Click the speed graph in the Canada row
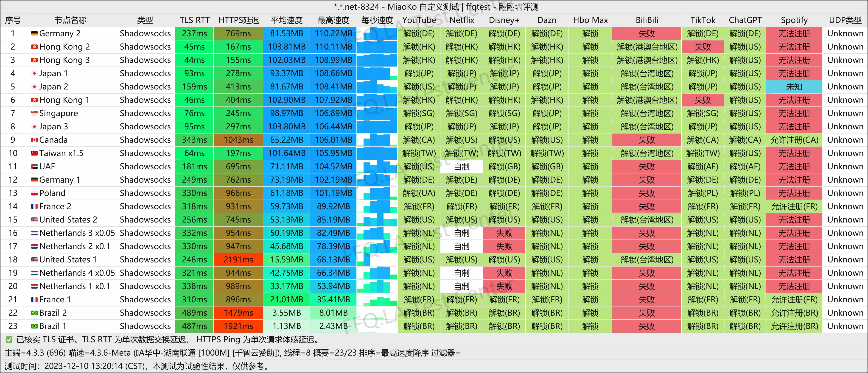 [377, 140]
